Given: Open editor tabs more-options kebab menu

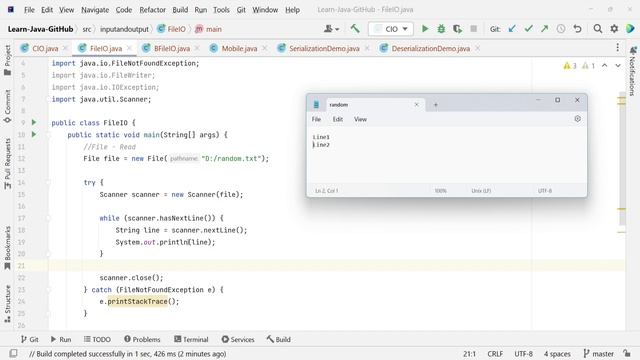Looking at the screenshot, I should (x=618, y=48).
